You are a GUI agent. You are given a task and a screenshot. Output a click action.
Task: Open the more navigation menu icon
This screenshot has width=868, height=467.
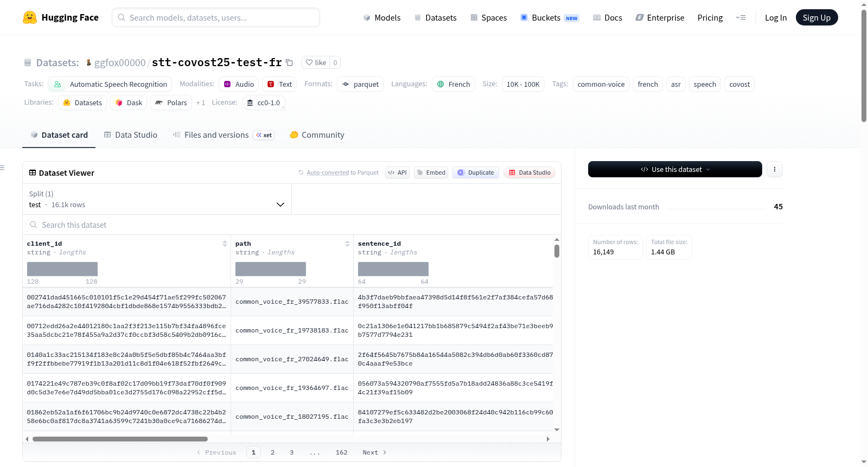(741, 17)
